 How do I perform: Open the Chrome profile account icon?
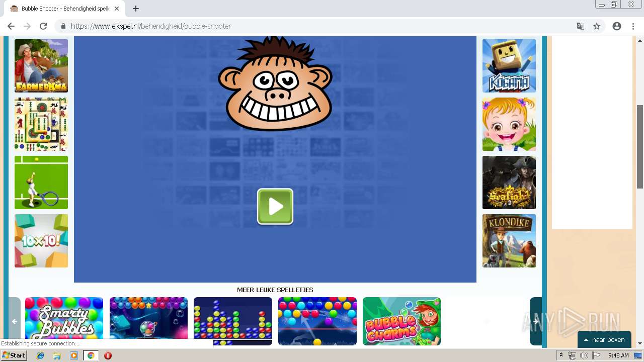pyautogui.click(x=617, y=26)
